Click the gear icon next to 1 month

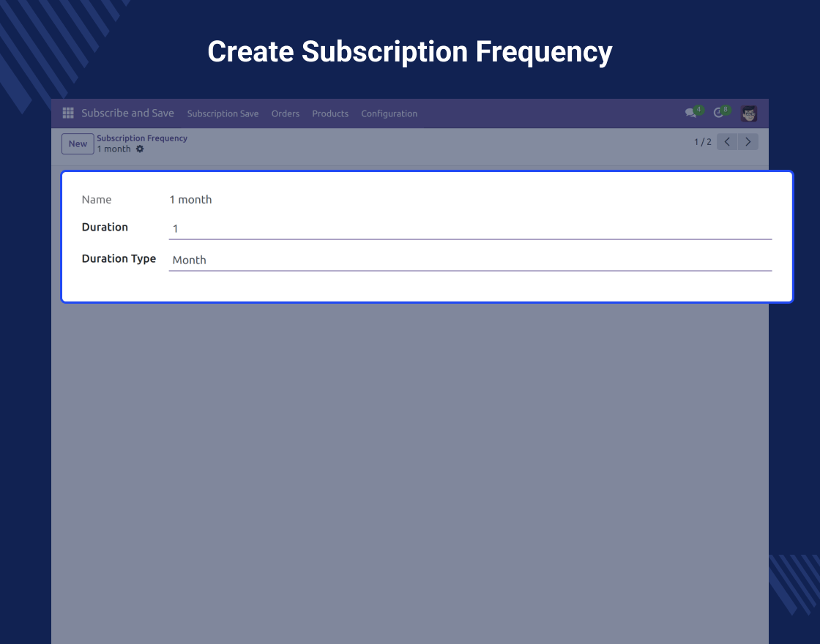click(140, 149)
